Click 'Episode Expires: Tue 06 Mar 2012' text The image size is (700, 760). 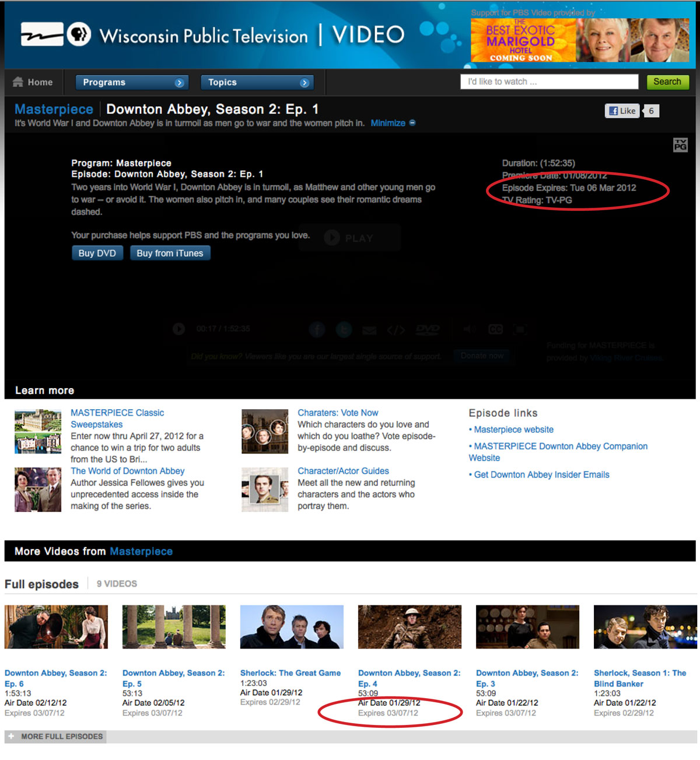click(569, 188)
